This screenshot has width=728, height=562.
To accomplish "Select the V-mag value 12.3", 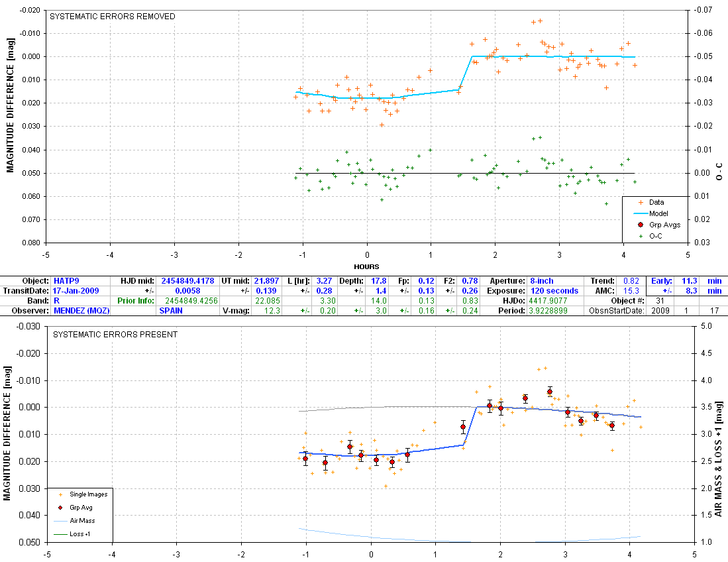I will pyautogui.click(x=272, y=310).
